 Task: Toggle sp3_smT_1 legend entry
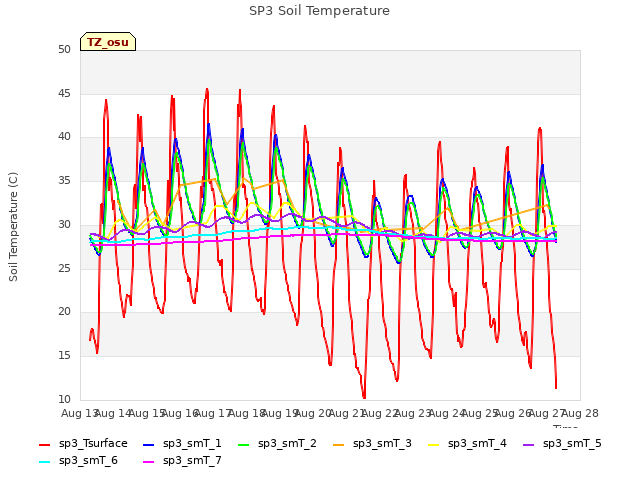pos(182,444)
